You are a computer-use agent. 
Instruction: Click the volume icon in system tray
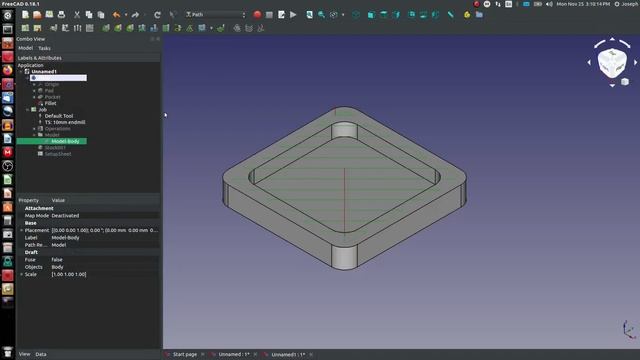[549, 4]
